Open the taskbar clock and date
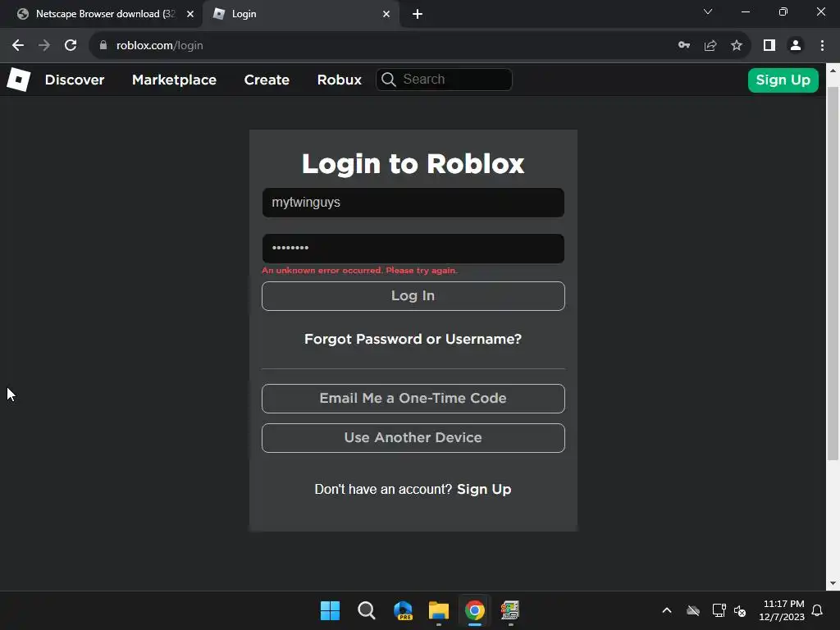 782,610
